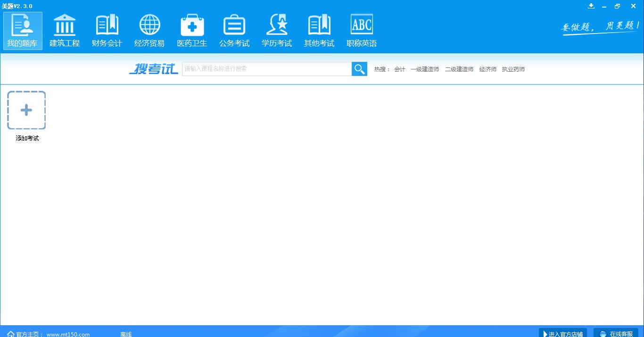The height and width of the screenshot is (337, 644).
Task: Close the 美题 window
Action: click(633, 6)
